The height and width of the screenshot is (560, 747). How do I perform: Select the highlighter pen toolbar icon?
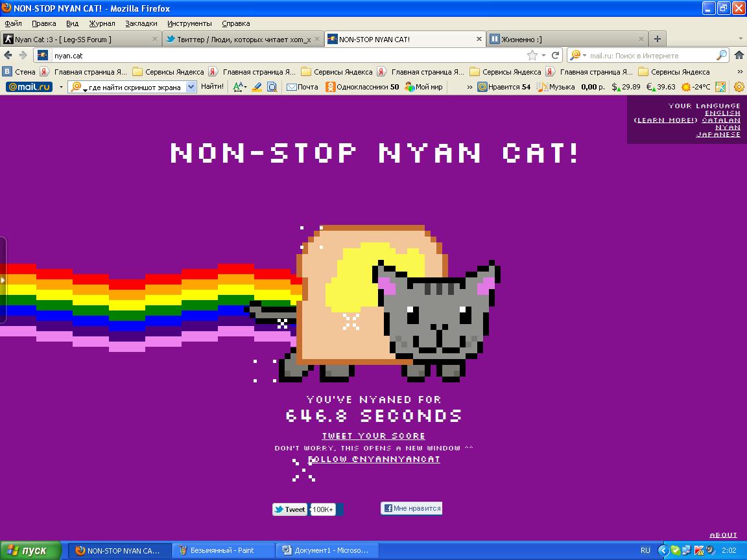click(x=257, y=87)
